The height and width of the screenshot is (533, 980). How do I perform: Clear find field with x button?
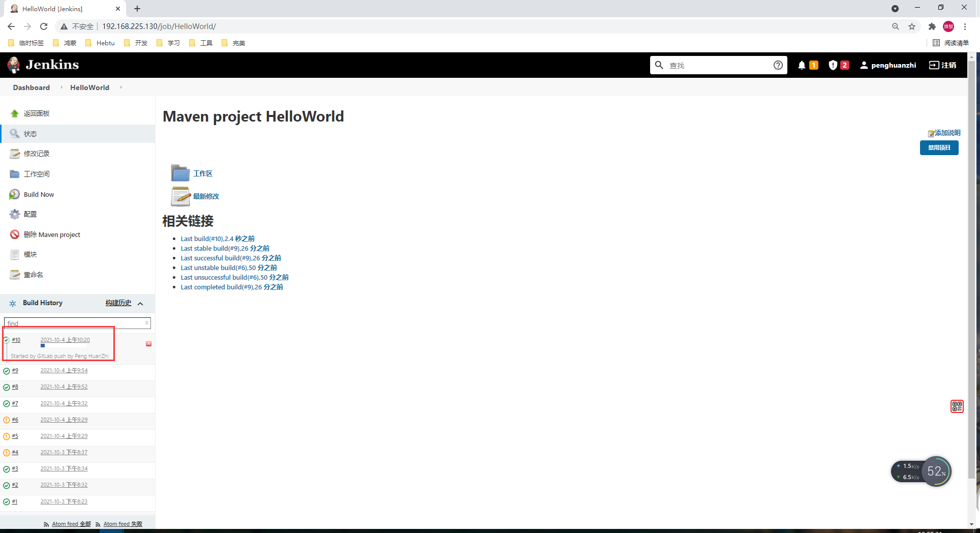coord(147,322)
